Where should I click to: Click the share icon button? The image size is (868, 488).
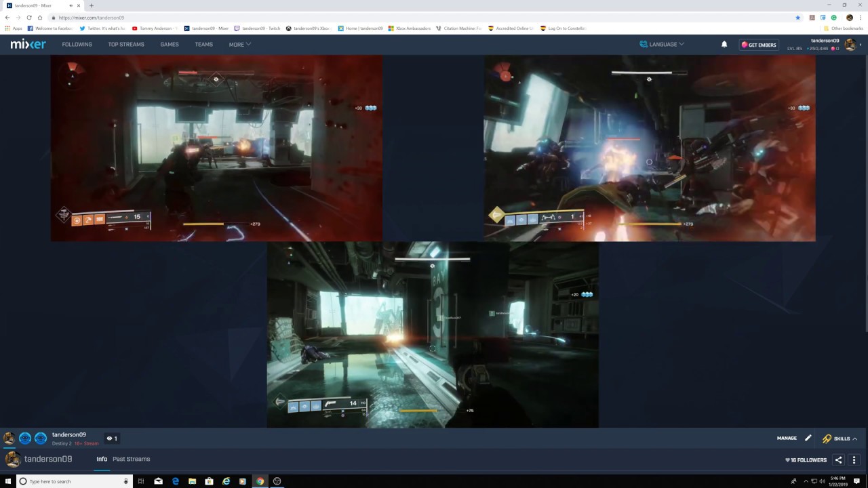[x=838, y=460]
